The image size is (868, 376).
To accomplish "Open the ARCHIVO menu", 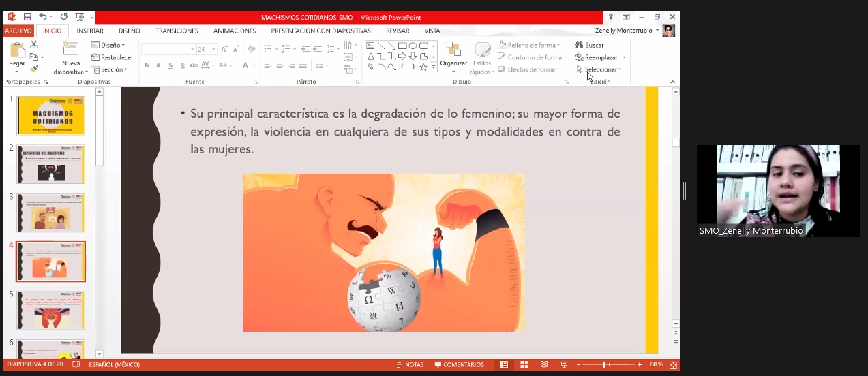I will [18, 31].
